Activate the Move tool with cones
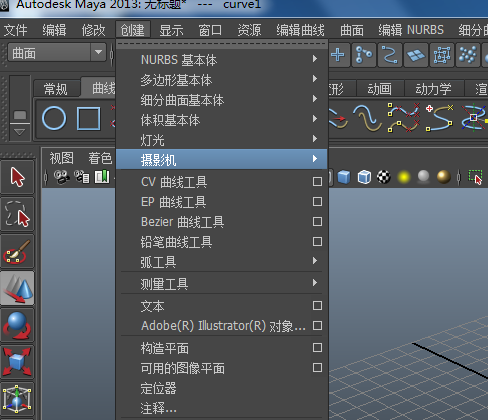The image size is (488, 420). [x=17, y=288]
